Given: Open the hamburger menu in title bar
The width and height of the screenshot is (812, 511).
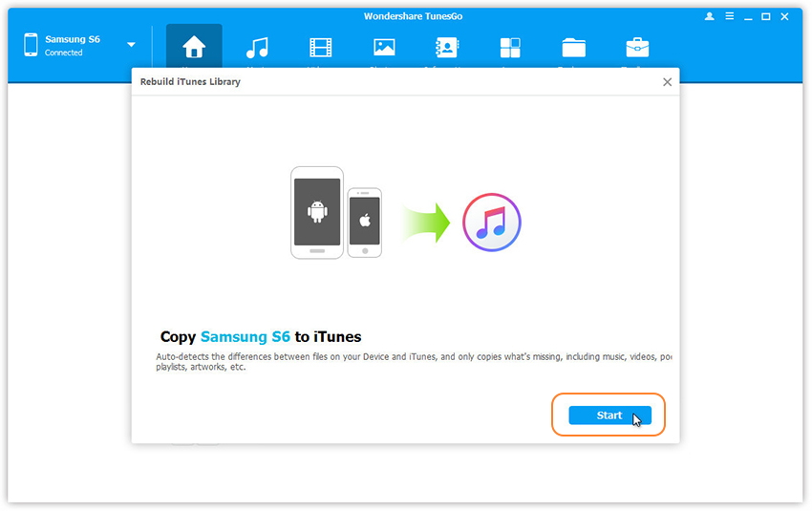Looking at the screenshot, I should [x=728, y=17].
